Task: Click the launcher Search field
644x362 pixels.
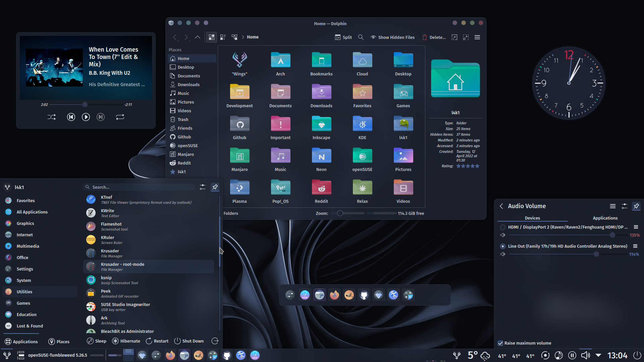Action: pos(139,187)
